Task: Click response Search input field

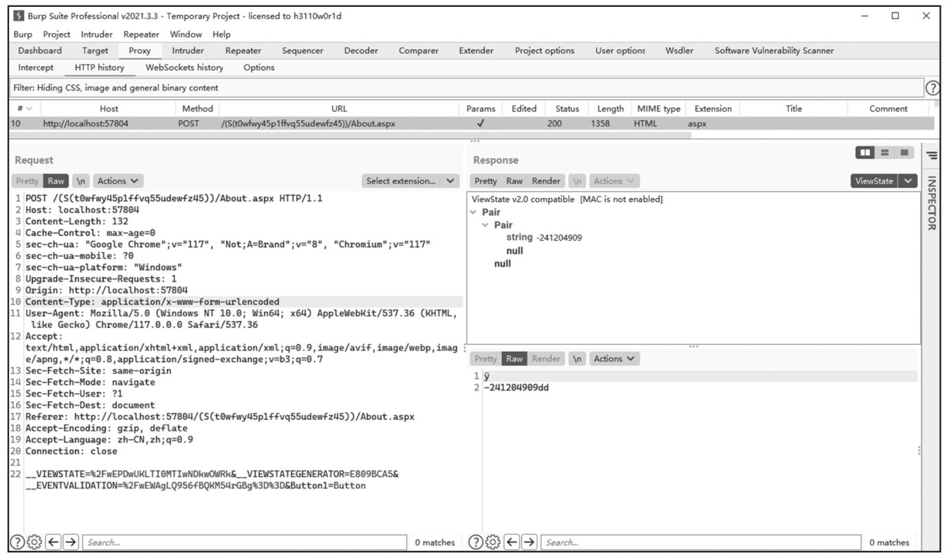Action: [x=701, y=542]
